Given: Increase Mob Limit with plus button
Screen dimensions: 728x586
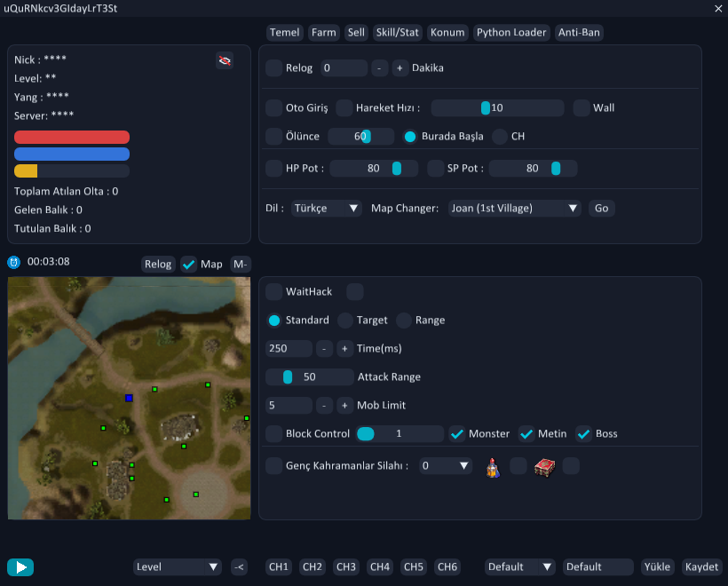Looking at the screenshot, I should pos(344,406).
